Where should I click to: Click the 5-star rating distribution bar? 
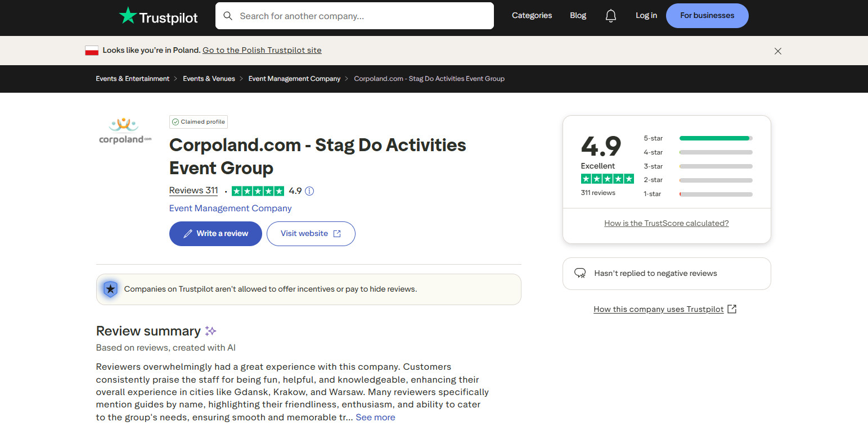(716, 138)
